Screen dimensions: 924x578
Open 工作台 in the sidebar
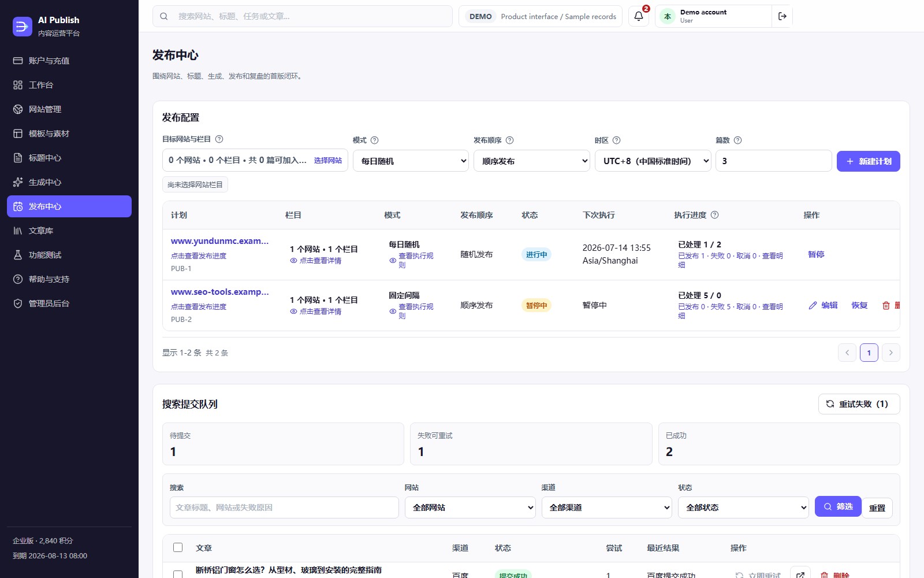coord(69,85)
